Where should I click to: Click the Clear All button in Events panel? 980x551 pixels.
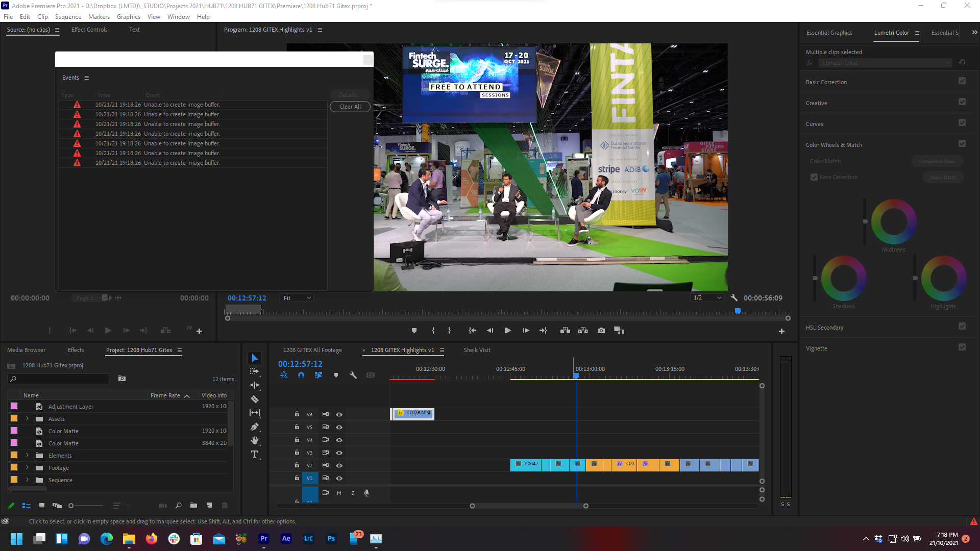point(350,107)
